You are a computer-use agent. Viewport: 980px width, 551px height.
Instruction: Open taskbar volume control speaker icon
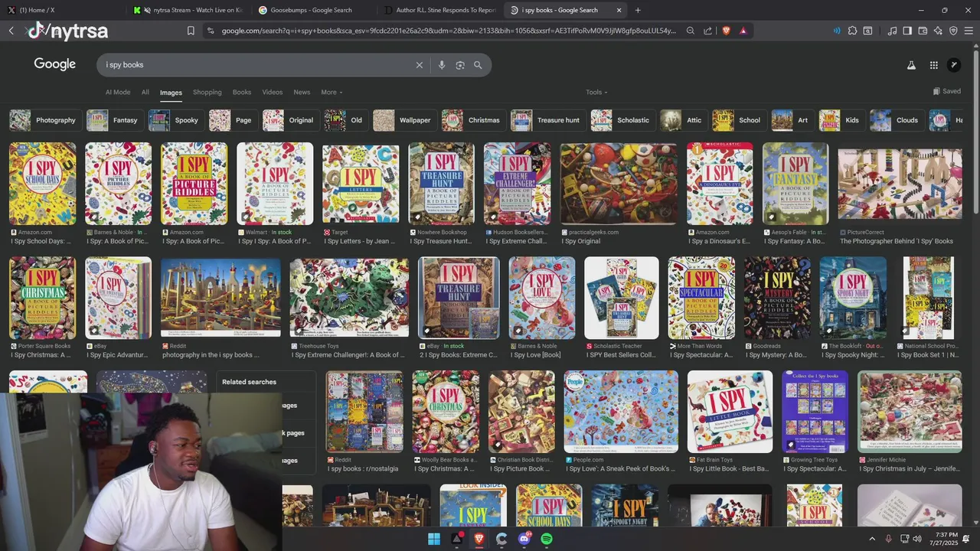pyautogui.click(x=917, y=539)
